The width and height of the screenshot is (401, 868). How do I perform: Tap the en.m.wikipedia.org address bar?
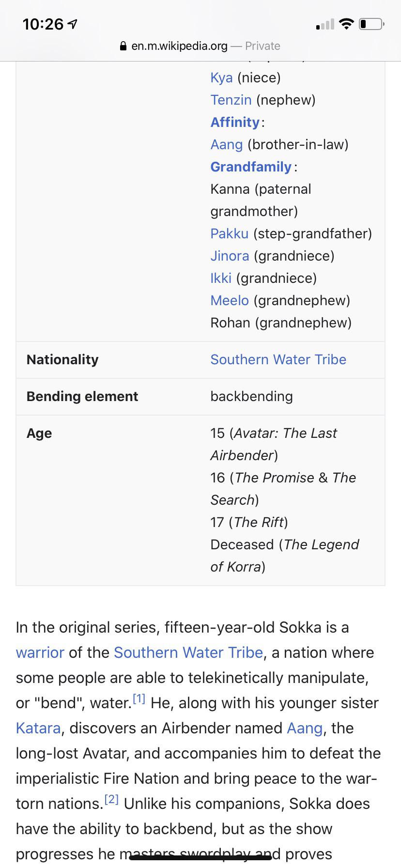[179, 46]
